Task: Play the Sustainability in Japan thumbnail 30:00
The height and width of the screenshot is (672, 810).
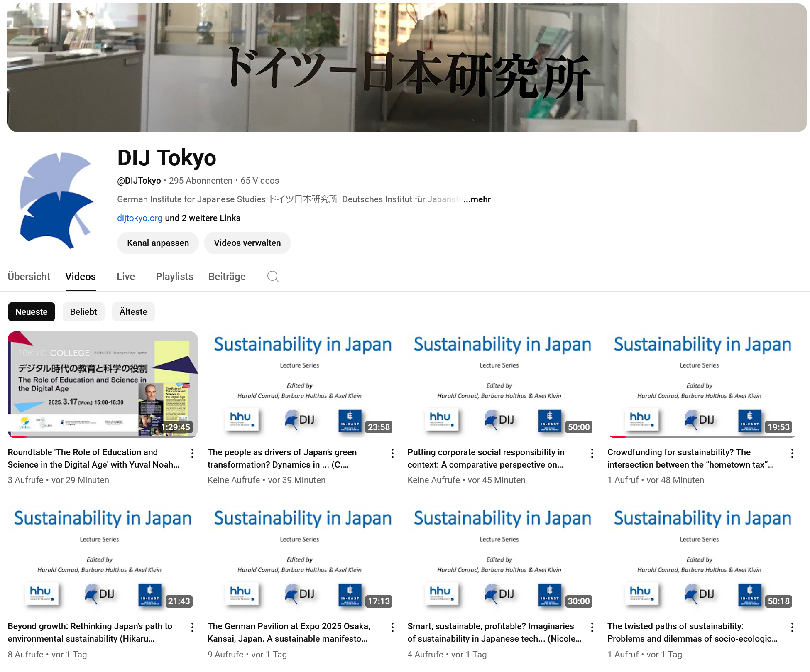Action: tap(502, 559)
